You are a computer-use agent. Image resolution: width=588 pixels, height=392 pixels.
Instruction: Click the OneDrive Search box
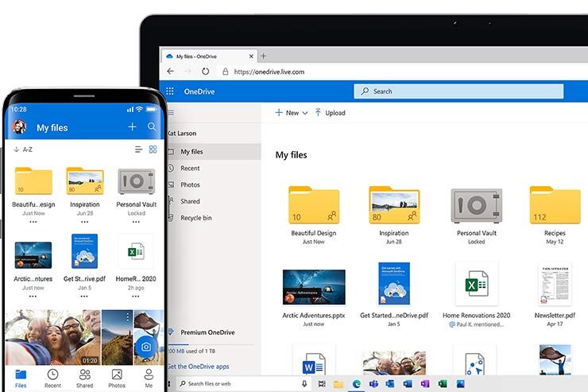459,91
